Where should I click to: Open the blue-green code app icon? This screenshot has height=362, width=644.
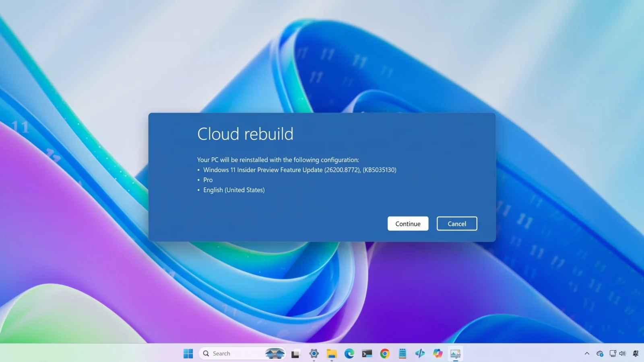point(420,354)
